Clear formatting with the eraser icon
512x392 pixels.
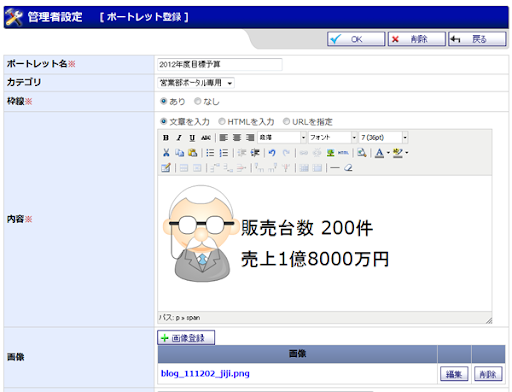[x=348, y=168]
